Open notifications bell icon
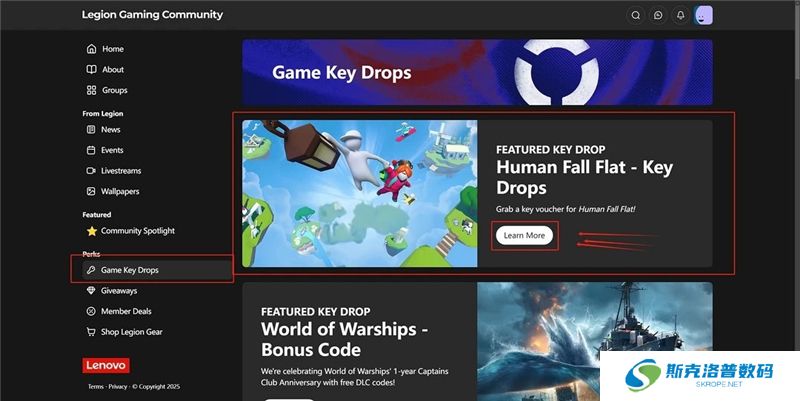The height and width of the screenshot is (401, 800). (x=681, y=15)
